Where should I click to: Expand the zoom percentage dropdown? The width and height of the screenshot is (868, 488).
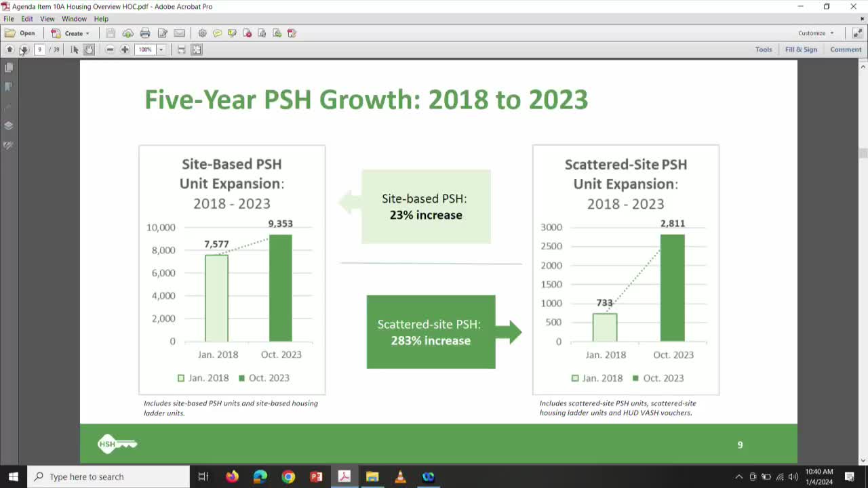(x=161, y=49)
